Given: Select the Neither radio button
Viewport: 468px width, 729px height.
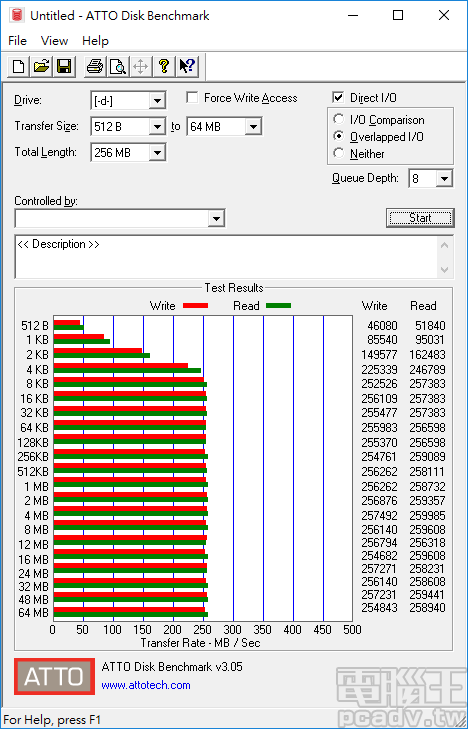Looking at the screenshot, I should coord(339,153).
